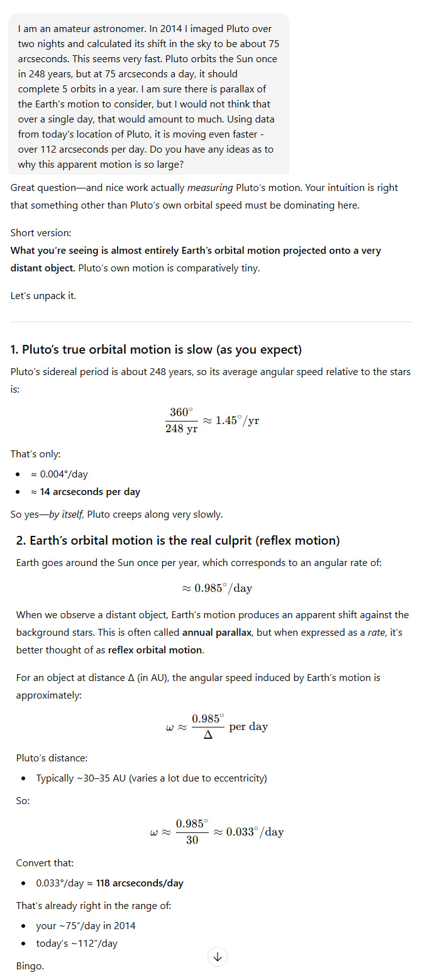Click the bold "14 arcseconds per day" bullet

click(90, 492)
